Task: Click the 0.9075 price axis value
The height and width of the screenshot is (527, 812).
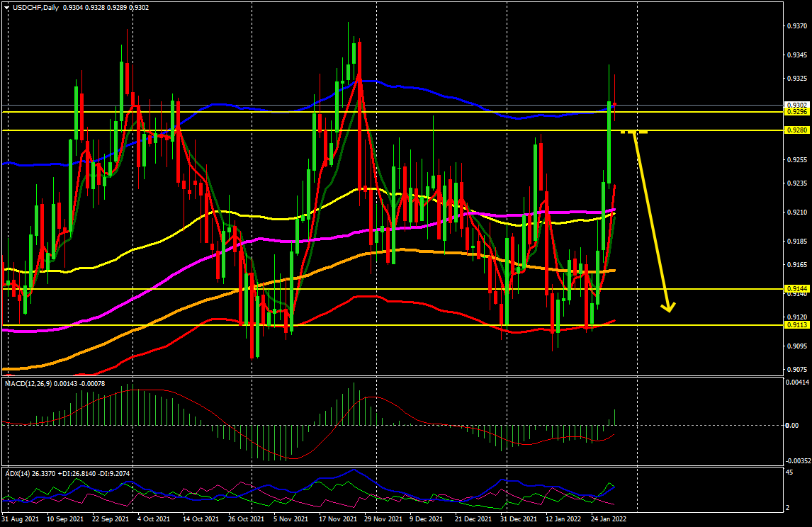Action: pos(797,370)
